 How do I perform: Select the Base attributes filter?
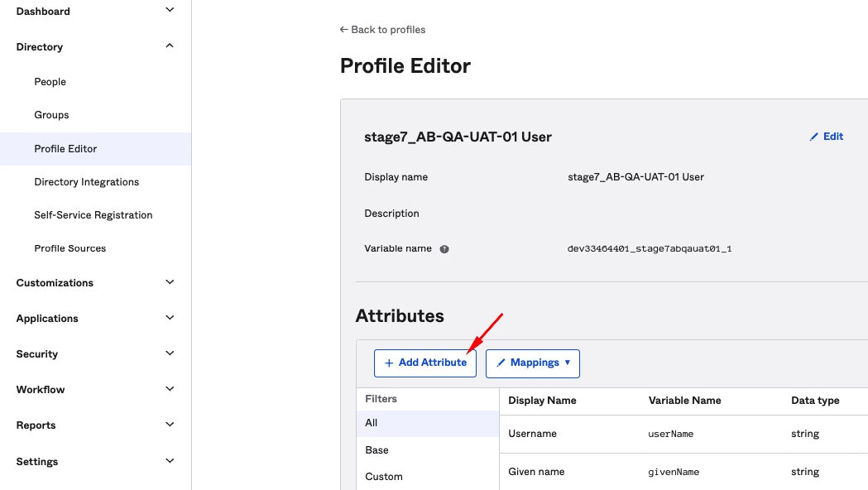click(377, 450)
